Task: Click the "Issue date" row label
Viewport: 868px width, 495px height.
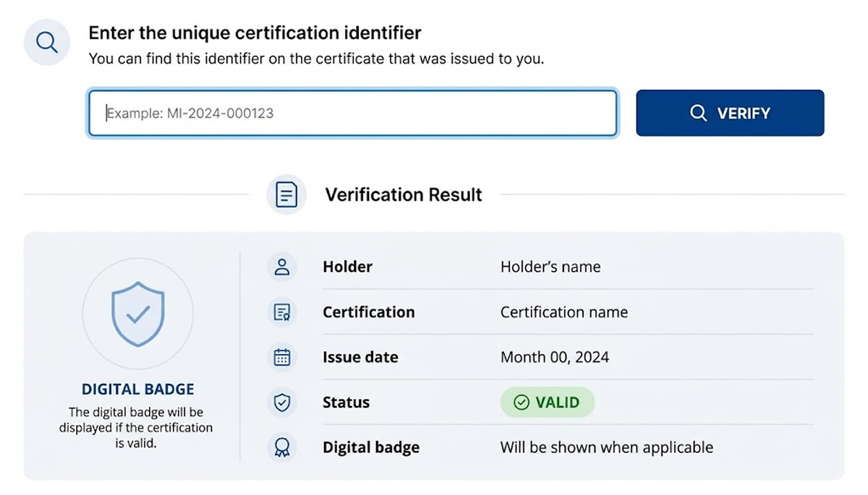Action: [360, 357]
